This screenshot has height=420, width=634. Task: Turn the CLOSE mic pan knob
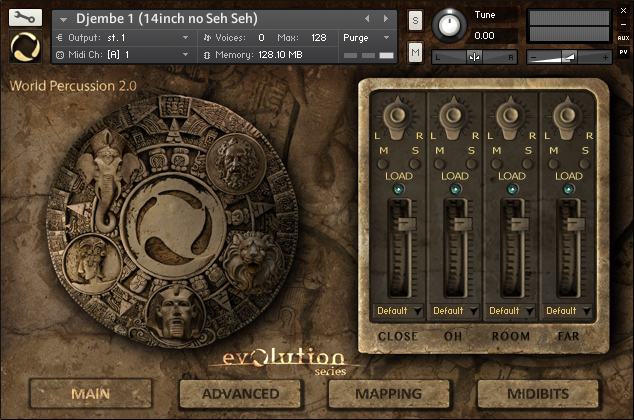tap(397, 117)
